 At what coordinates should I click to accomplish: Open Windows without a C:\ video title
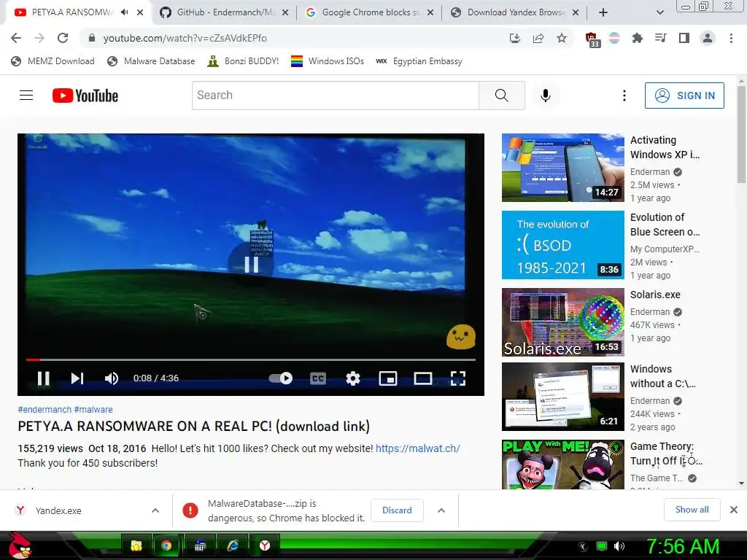point(662,376)
